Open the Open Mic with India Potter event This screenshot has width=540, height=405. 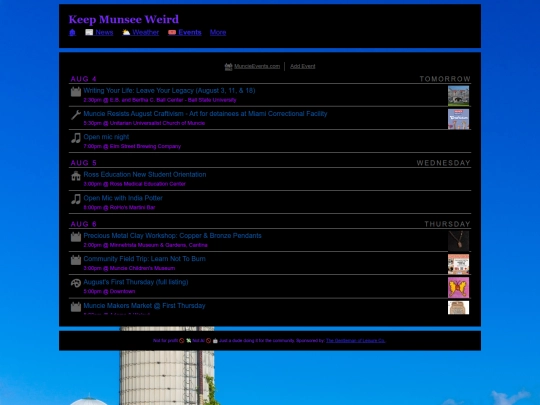[123, 198]
